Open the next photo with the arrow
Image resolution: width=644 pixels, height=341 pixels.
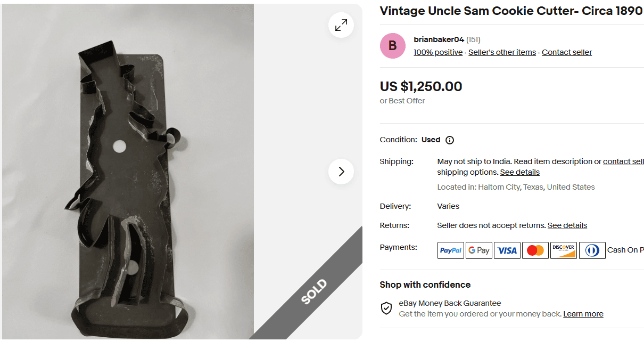341,172
